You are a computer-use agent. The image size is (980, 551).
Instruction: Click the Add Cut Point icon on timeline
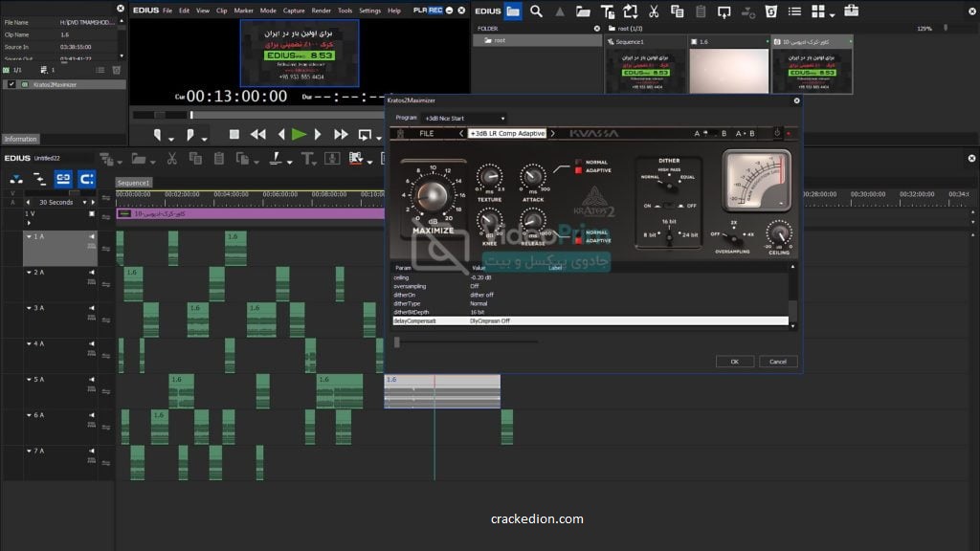pos(276,159)
